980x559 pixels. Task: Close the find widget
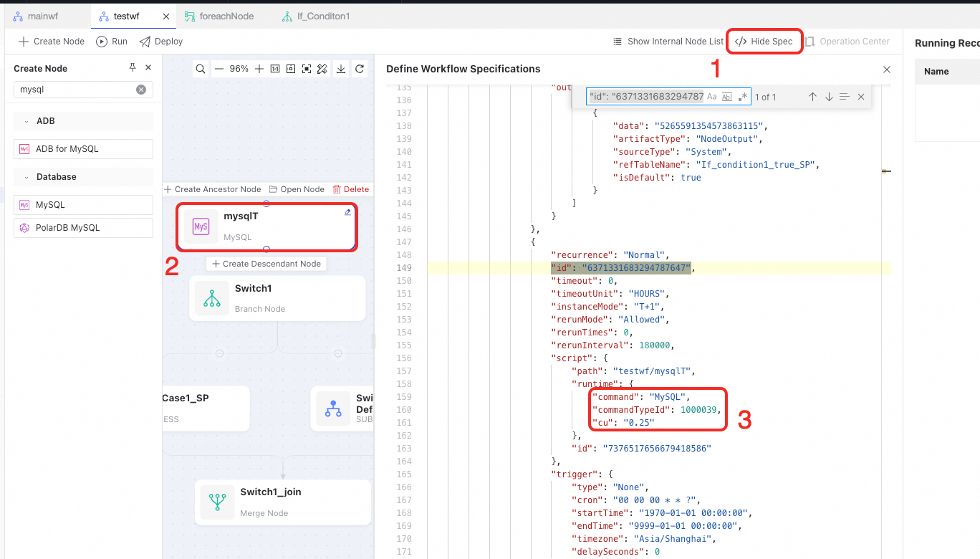[x=861, y=97]
